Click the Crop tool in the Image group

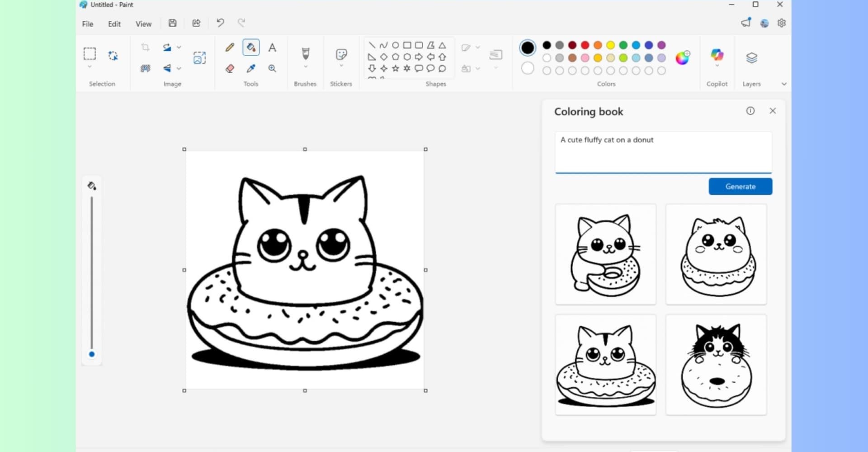coord(145,47)
